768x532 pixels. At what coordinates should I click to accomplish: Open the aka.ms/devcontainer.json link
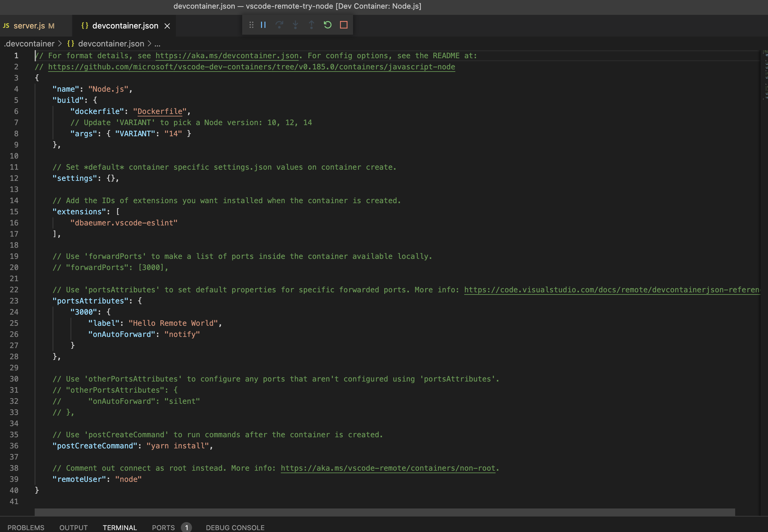tap(227, 56)
